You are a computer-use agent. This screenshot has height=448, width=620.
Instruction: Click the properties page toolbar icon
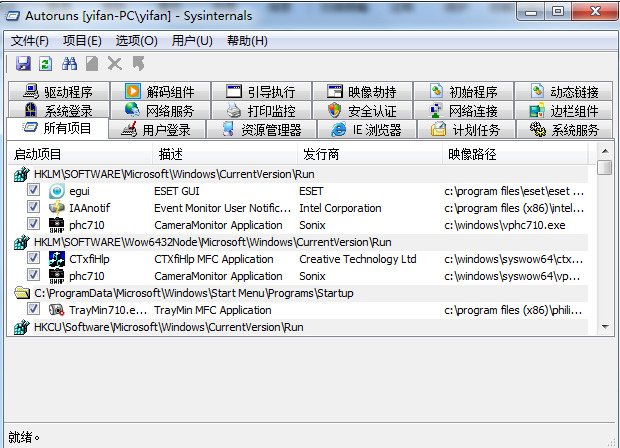pyautogui.click(x=92, y=63)
